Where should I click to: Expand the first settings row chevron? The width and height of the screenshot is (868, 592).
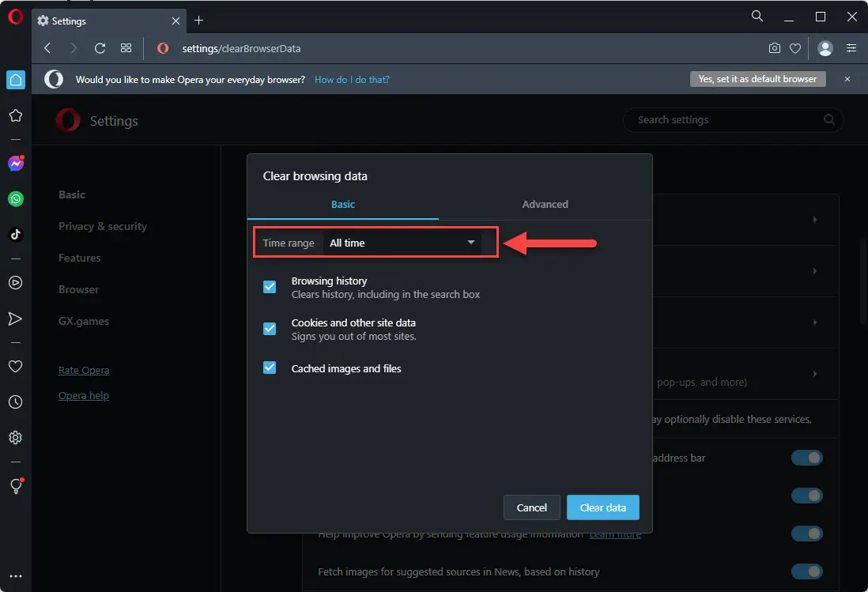pos(815,220)
